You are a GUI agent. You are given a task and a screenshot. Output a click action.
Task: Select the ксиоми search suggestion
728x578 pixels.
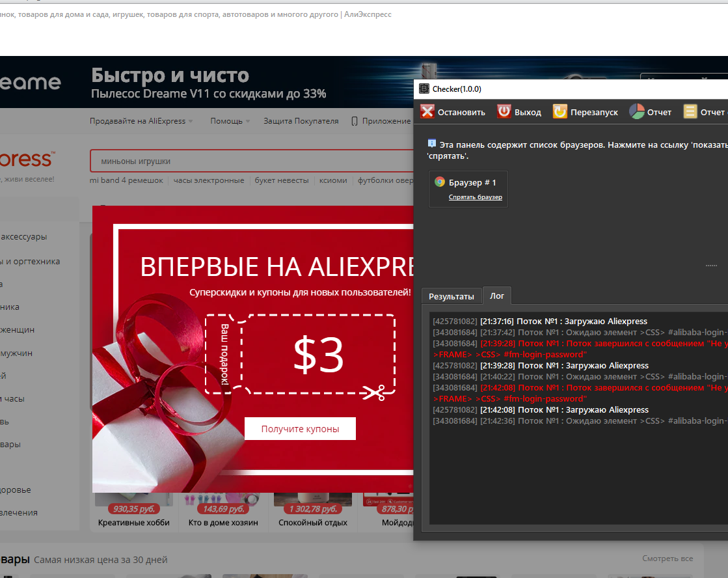click(x=333, y=180)
